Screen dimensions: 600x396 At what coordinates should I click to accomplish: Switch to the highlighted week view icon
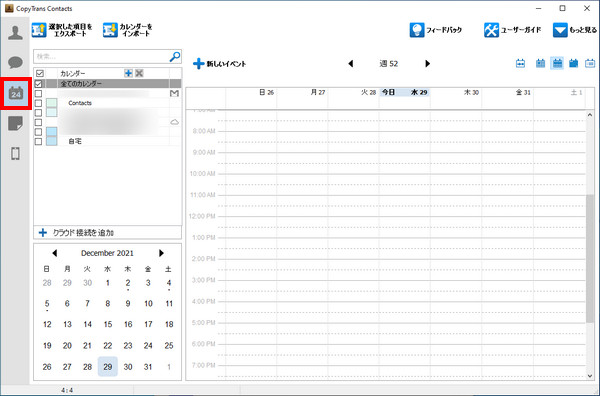point(558,63)
